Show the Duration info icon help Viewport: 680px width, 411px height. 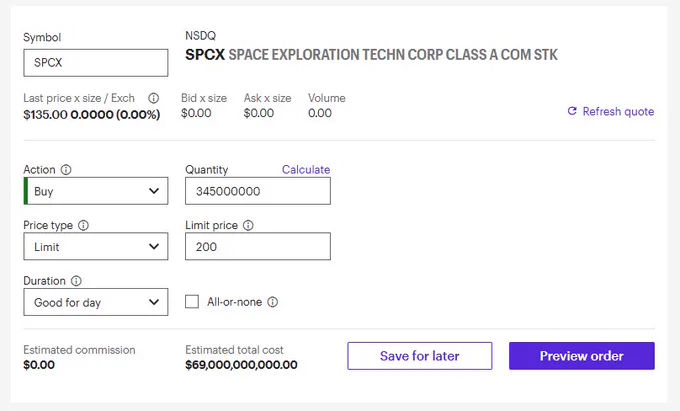point(76,281)
